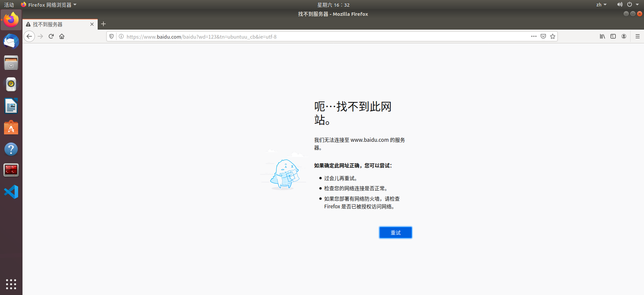Image resolution: width=644 pixels, height=295 pixels.
Task: Click the heading 呃…找不到此网站。
Action: [x=353, y=113]
